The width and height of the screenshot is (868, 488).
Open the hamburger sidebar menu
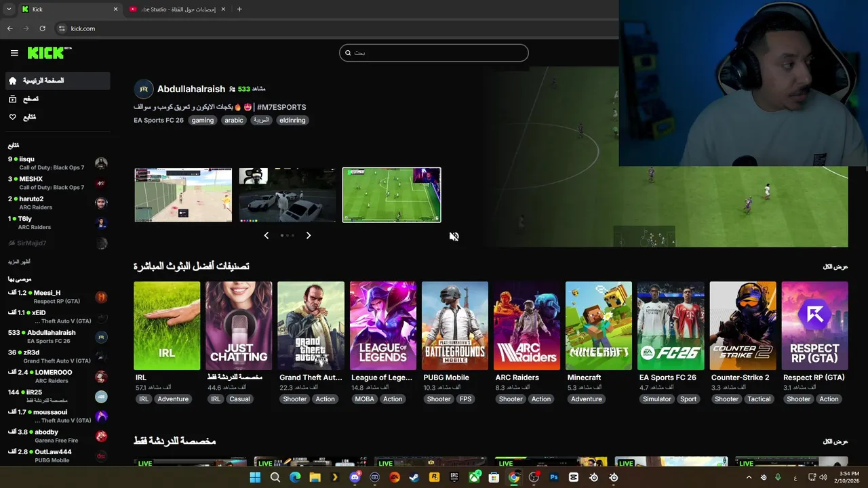click(14, 53)
